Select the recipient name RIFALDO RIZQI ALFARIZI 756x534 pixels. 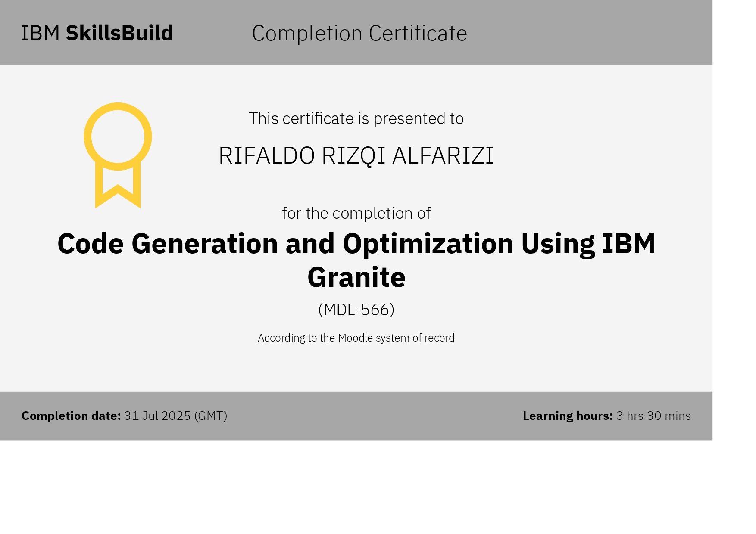[x=356, y=155]
